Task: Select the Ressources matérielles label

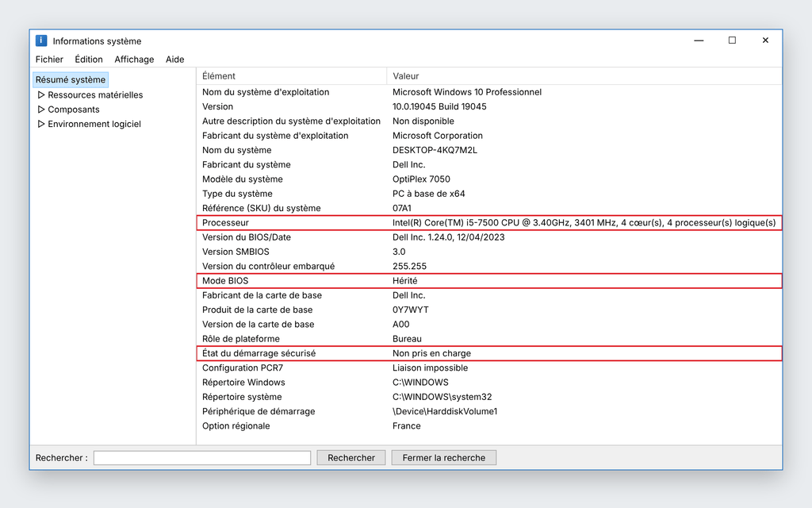Action: pos(95,95)
